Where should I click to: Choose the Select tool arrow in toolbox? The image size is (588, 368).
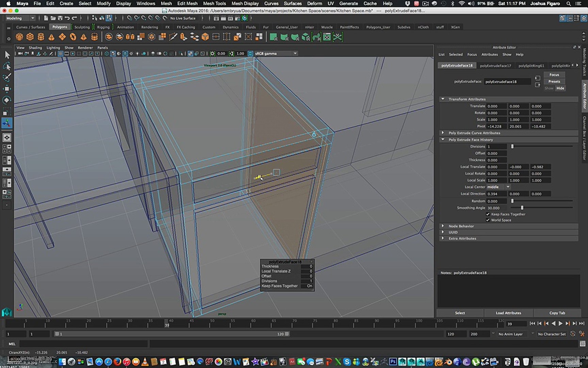[7, 55]
